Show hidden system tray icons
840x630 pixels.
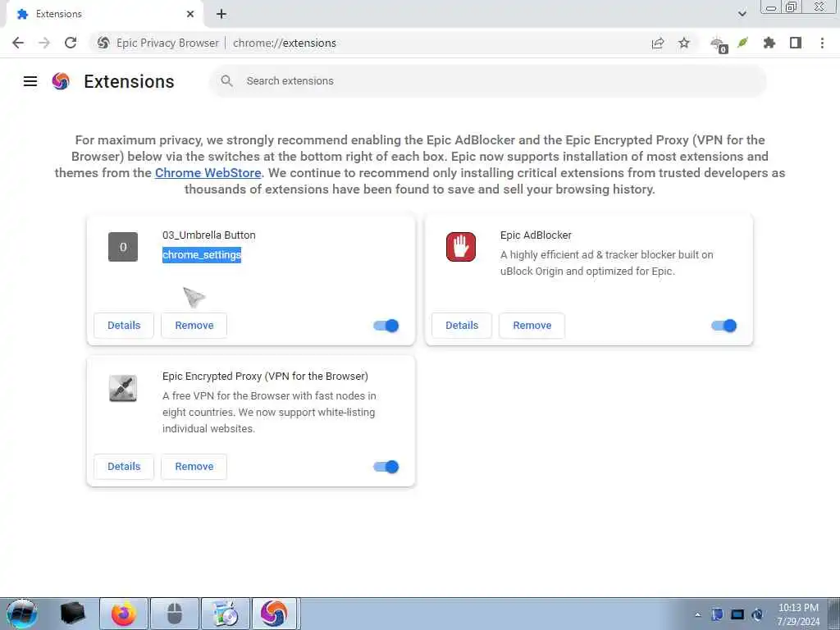click(x=697, y=615)
